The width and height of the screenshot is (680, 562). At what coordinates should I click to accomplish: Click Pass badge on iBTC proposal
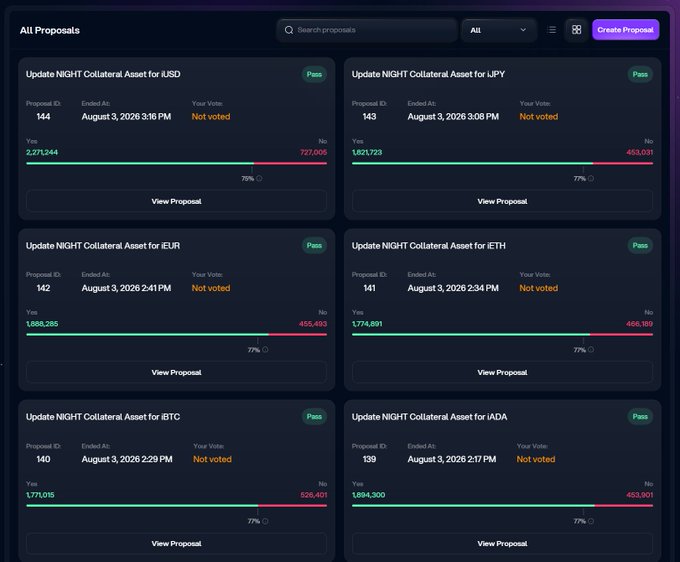click(x=314, y=417)
